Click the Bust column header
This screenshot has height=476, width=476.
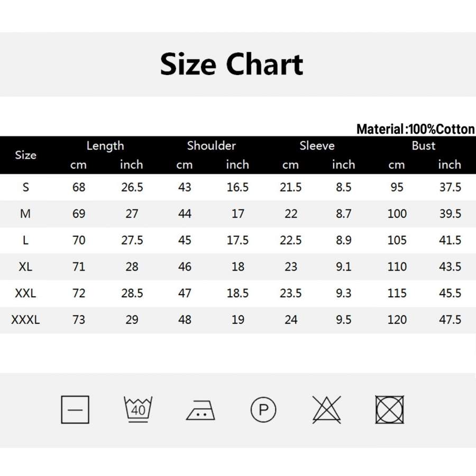tap(423, 145)
